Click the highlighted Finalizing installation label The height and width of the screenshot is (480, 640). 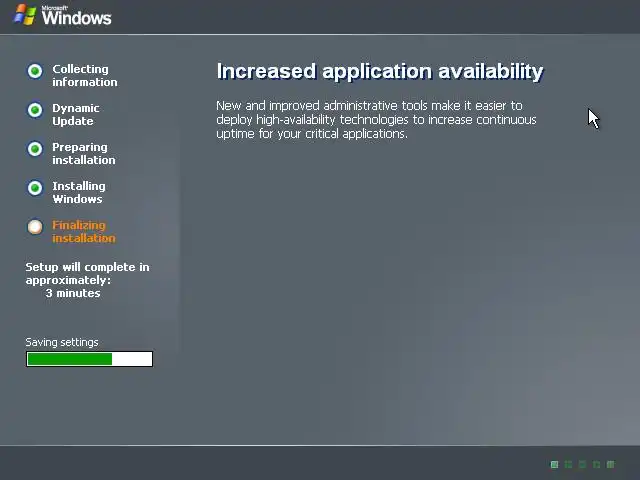click(84, 231)
